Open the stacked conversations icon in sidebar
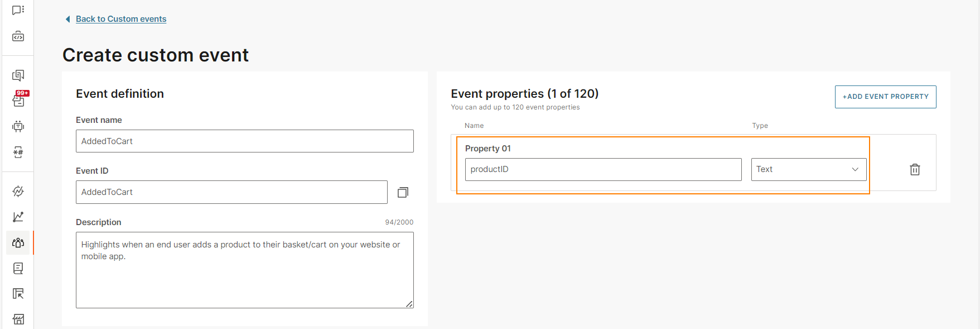980x329 pixels. point(18,75)
